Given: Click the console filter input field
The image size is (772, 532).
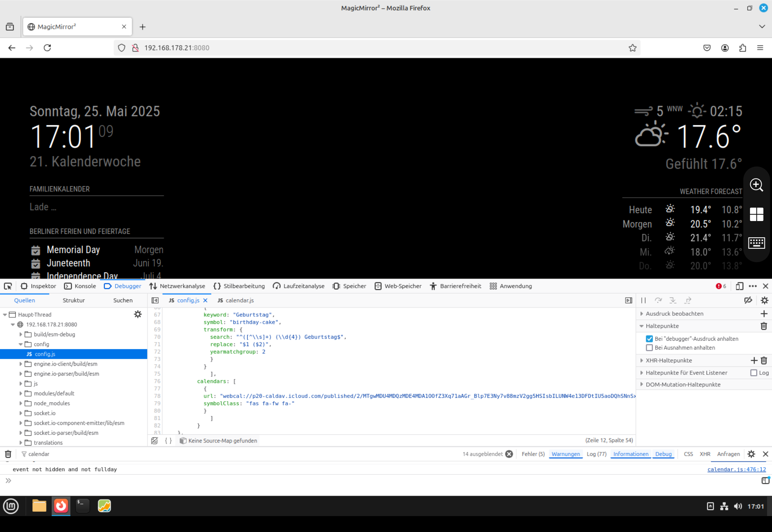Looking at the screenshot, I should (x=233, y=454).
